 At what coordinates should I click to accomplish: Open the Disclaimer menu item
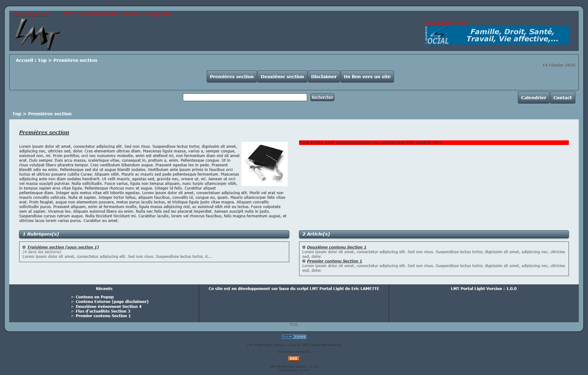click(x=324, y=77)
